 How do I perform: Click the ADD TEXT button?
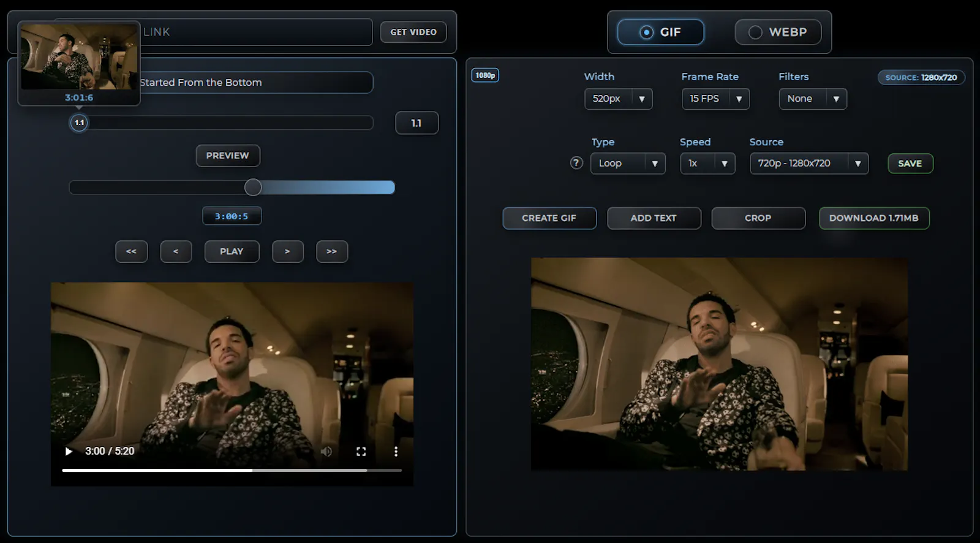(x=654, y=218)
